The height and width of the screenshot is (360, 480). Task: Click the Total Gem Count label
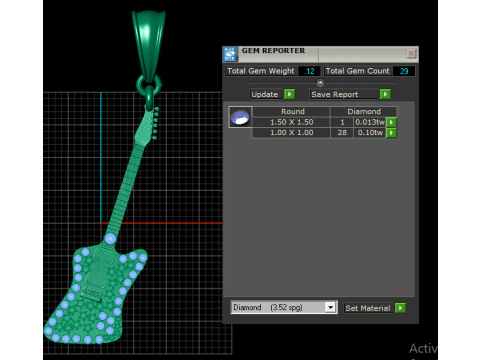pos(357,71)
